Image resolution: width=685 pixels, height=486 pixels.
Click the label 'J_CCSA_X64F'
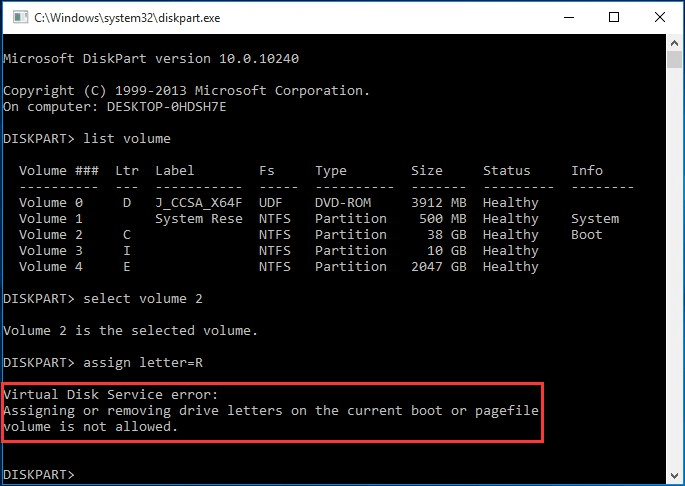click(x=199, y=203)
